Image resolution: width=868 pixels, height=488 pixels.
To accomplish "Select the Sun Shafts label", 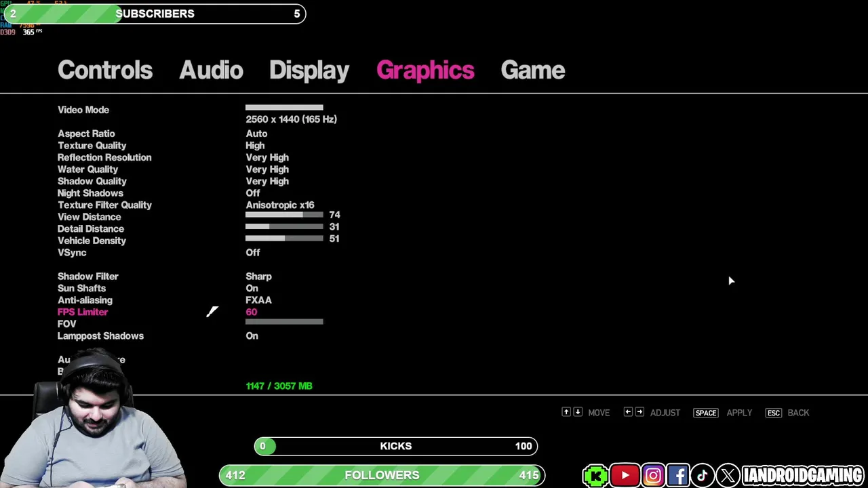I will (81, 288).
